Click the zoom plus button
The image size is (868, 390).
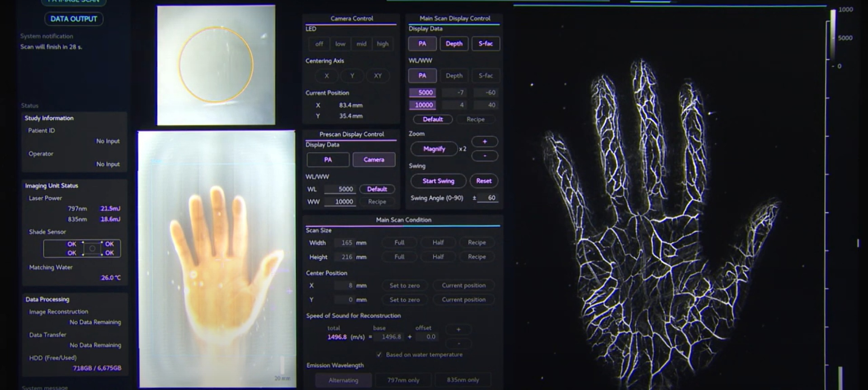coord(485,142)
